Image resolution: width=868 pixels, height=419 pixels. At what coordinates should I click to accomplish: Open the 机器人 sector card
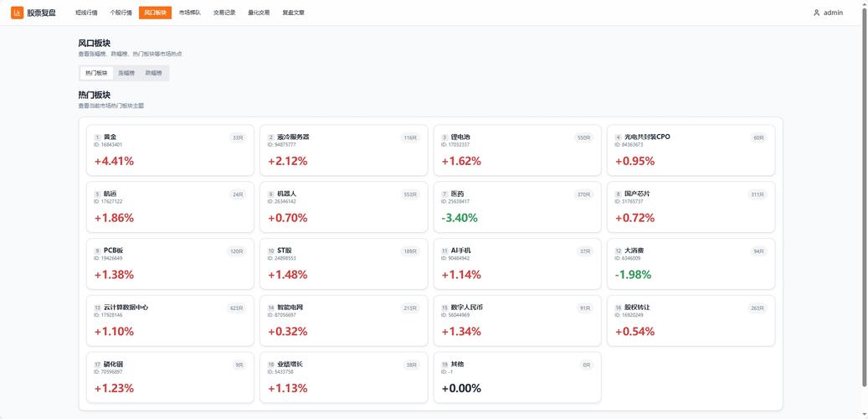[x=344, y=207]
